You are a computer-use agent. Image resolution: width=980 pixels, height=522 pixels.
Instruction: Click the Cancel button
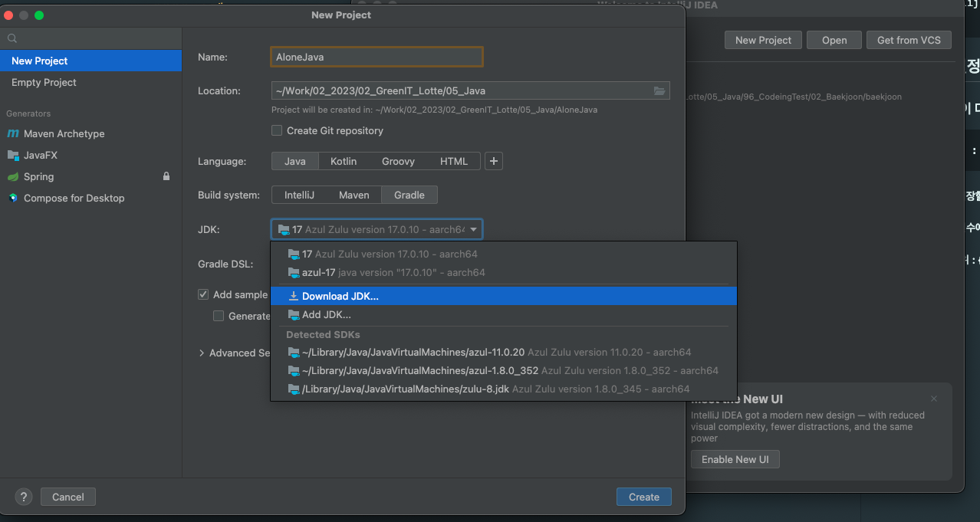pos(68,497)
